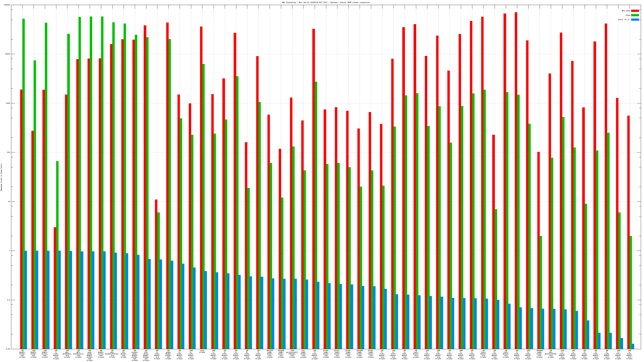This screenshot has width=644, height=362.
Task: Click the ips.whitelisted.org x-axis label
Action: click(550, 354)
